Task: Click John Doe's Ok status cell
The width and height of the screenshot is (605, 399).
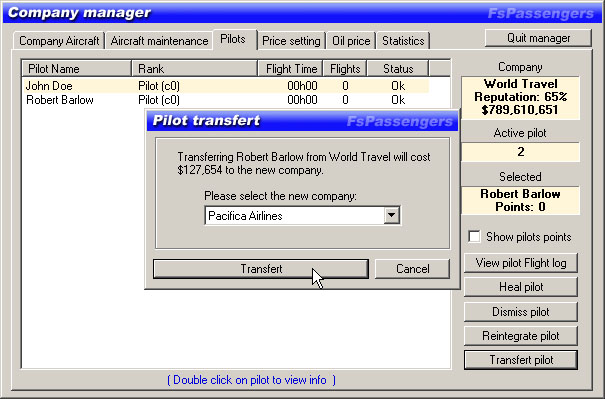Action: pyautogui.click(x=398, y=86)
